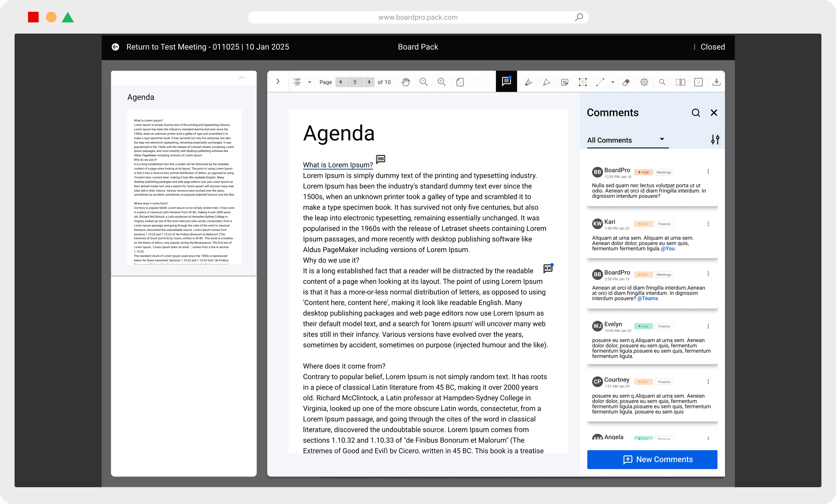This screenshot has height=504, width=836.
Task: Select the hand pan tool
Action: [406, 82]
